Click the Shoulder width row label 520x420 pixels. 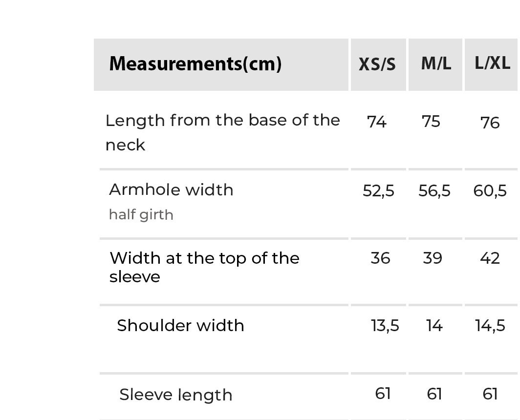point(180,325)
